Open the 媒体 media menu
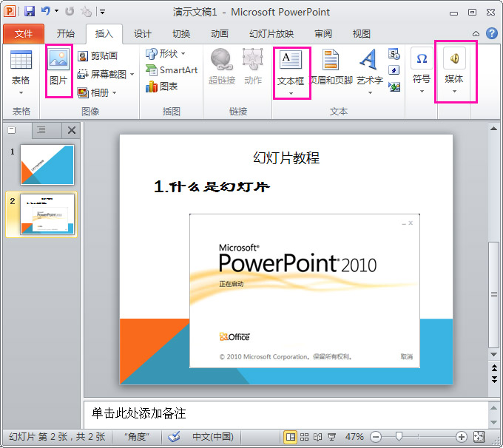This screenshot has width=503, height=448. pos(454,70)
